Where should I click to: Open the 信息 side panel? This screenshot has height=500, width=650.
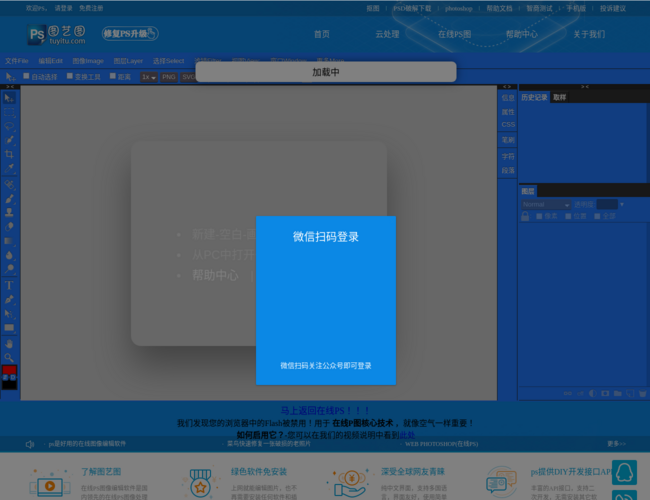click(508, 98)
